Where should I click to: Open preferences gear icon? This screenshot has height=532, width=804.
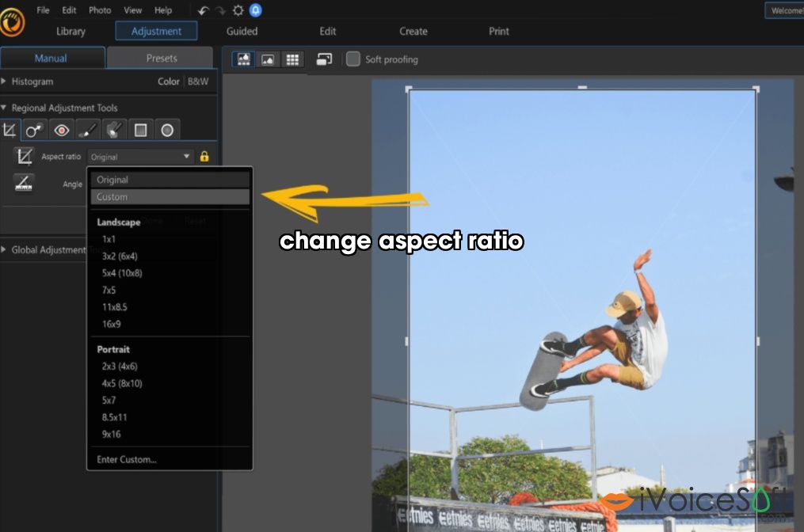tap(238, 10)
